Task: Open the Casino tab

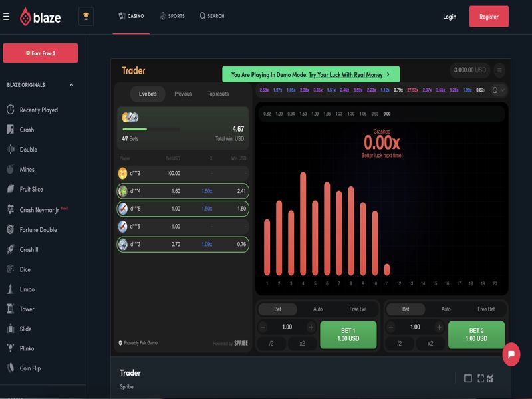Action: (131, 16)
